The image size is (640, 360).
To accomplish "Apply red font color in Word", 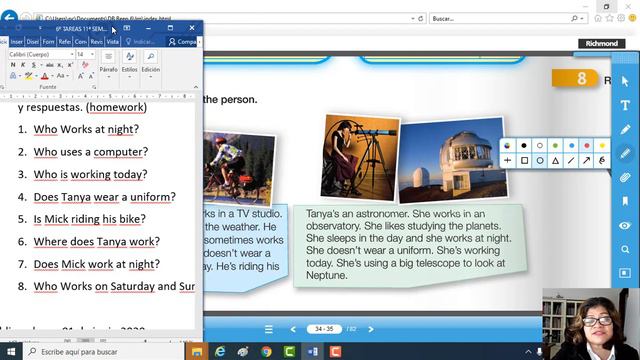I will point(45,76).
